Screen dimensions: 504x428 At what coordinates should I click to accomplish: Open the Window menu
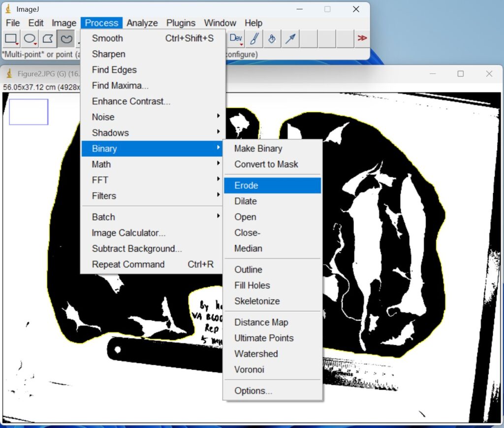click(x=220, y=23)
